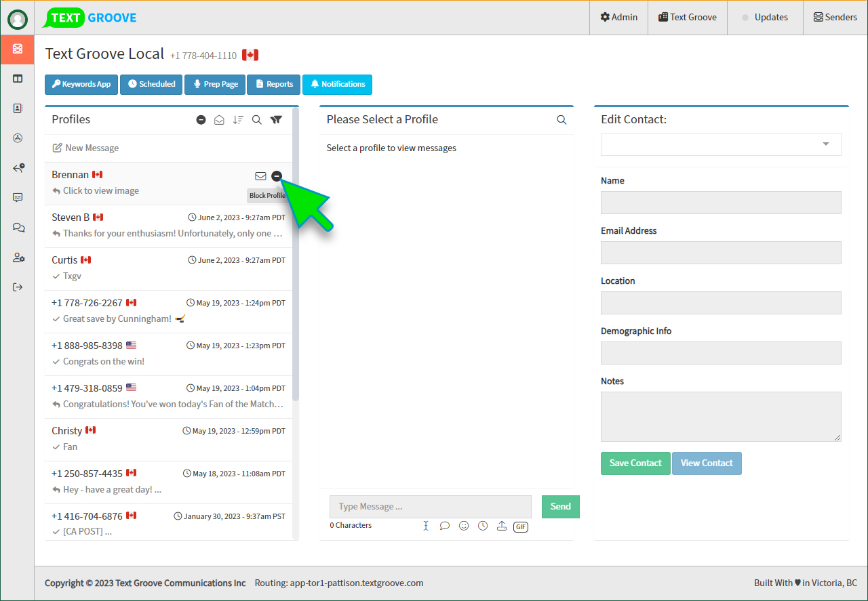
Task: Click the clock icon below message box
Action: tap(483, 526)
